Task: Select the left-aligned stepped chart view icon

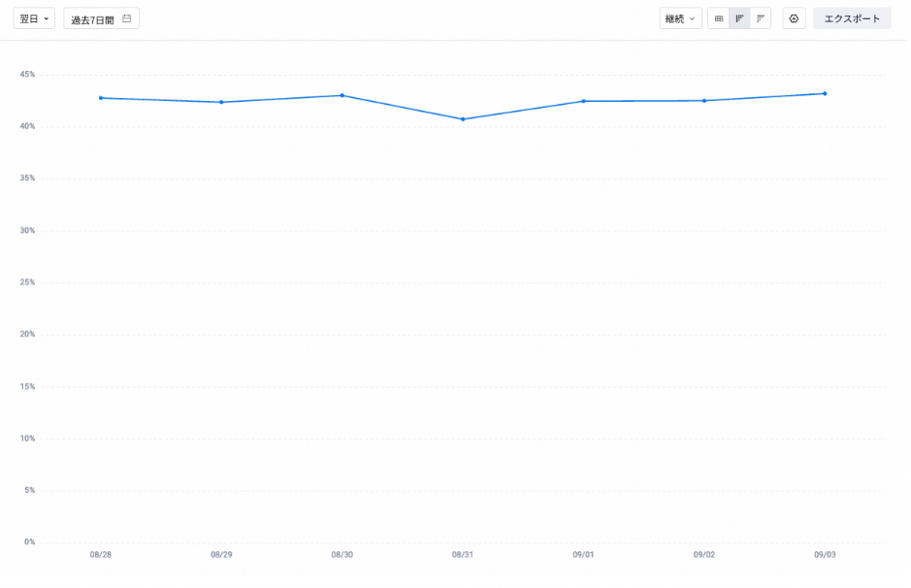Action: click(x=739, y=18)
